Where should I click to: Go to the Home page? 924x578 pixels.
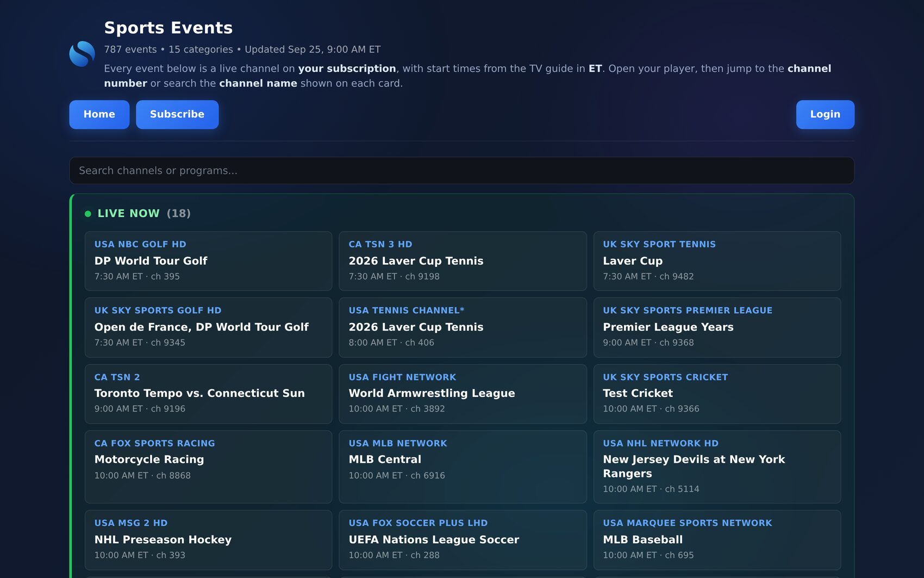coord(99,114)
